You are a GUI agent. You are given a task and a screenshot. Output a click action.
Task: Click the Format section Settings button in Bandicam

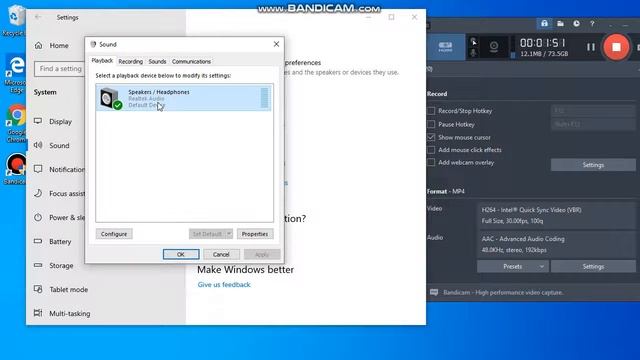point(593,267)
